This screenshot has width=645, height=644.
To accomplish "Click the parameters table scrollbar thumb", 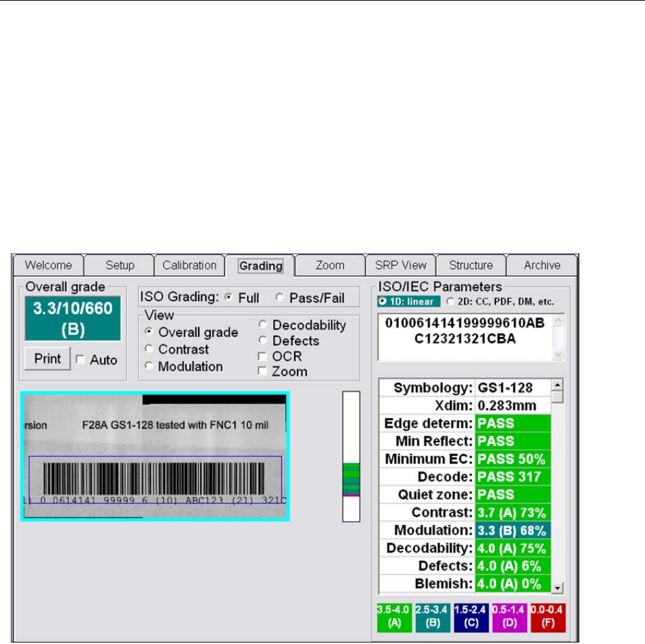I will pyautogui.click(x=557, y=397).
